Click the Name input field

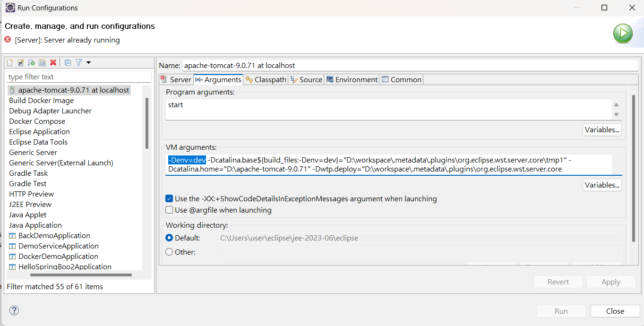[x=410, y=66]
